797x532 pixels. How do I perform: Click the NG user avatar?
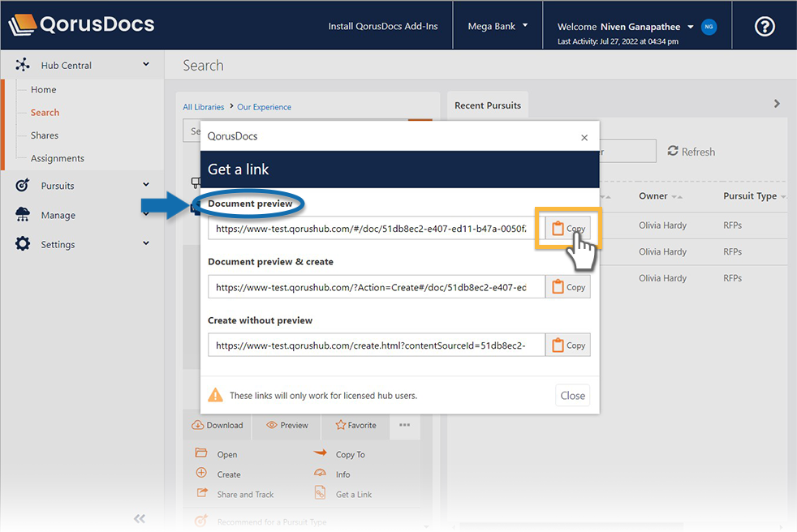709,27
